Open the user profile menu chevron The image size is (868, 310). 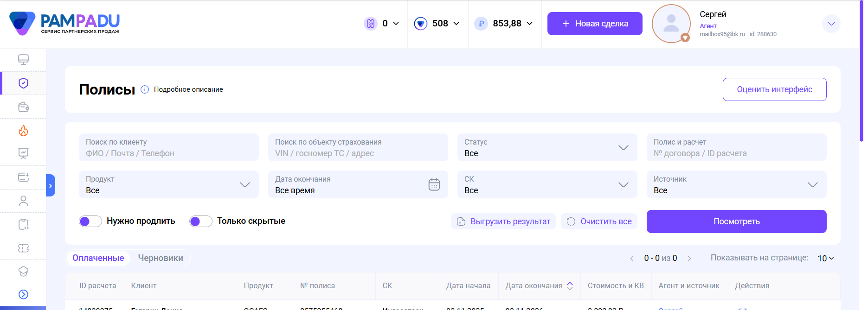[x=831, y=24]
